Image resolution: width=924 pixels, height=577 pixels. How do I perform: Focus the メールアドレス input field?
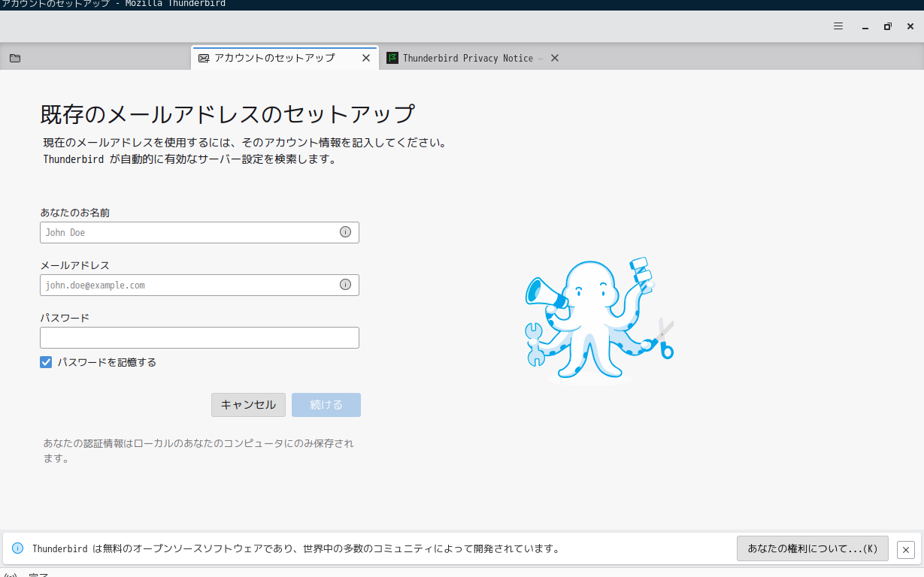[x=199, y=285]
